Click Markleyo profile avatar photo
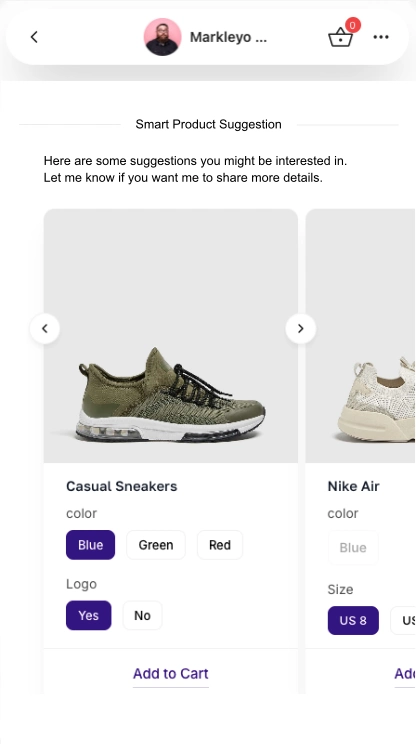Screen dimensions: 417x745 [x=162, y=37]
